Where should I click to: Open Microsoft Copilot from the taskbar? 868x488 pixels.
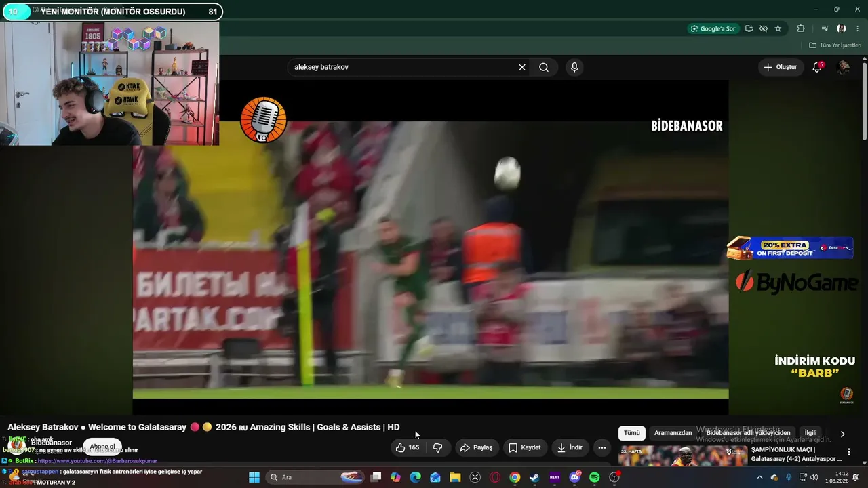pos(396,477)
